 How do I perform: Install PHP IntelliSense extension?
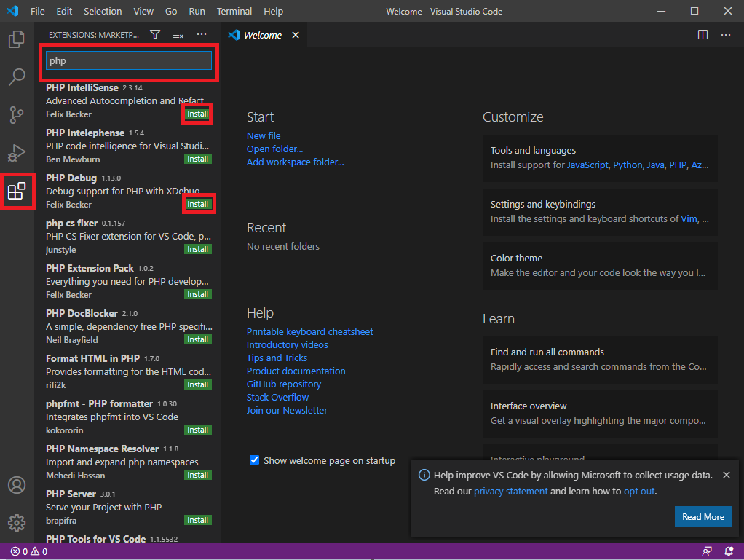[197, 114]
